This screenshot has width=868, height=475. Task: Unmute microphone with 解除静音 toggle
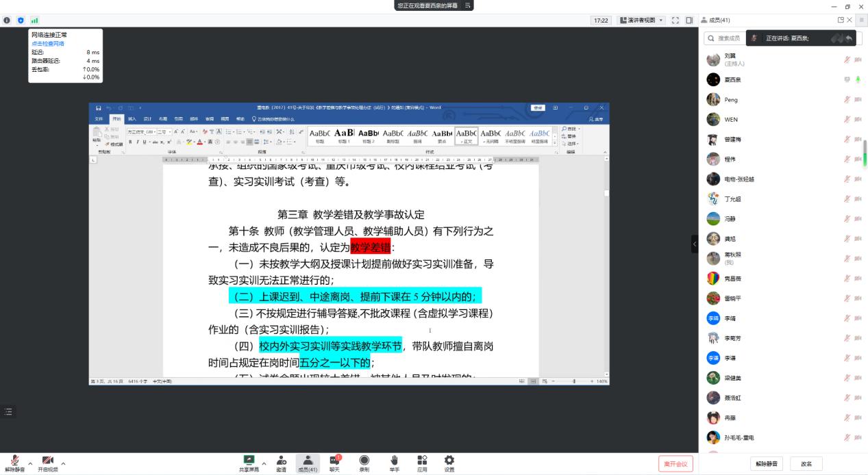click(14, 463)
